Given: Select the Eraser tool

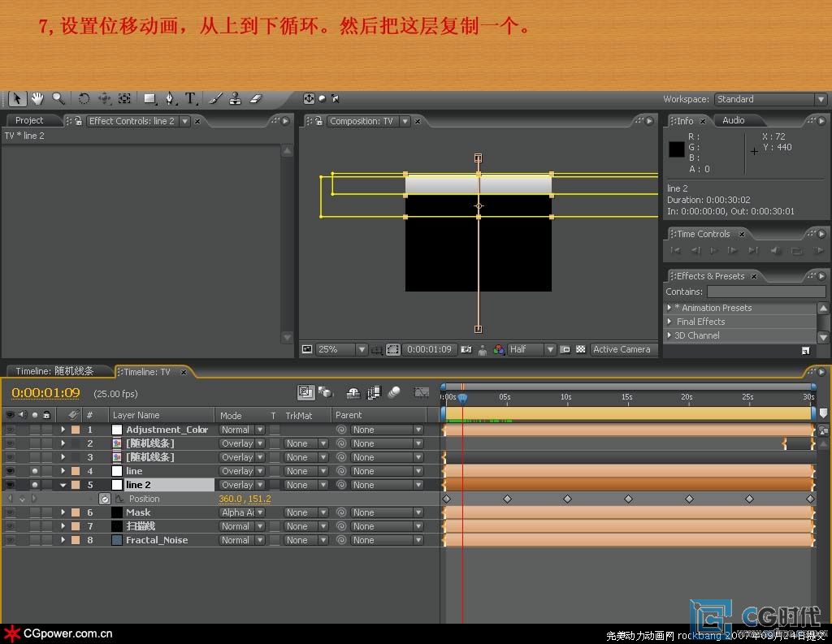Looking at the screenshot, I should pos(256,98).
